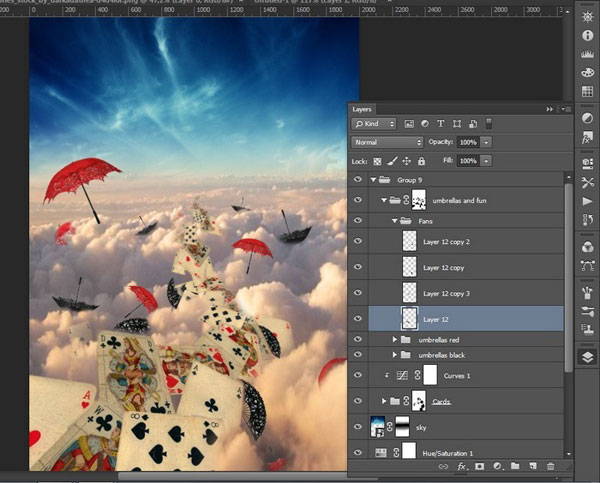Screen dimensions: 600x483
Task: Open the Fill slider dropdown arrow
Action: 486,161
